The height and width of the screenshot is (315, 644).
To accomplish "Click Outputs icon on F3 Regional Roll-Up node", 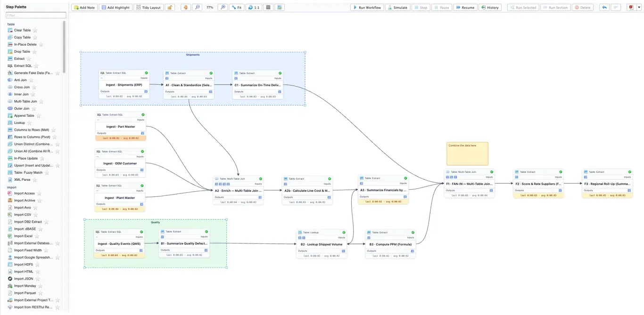I will tap(629, 190).
